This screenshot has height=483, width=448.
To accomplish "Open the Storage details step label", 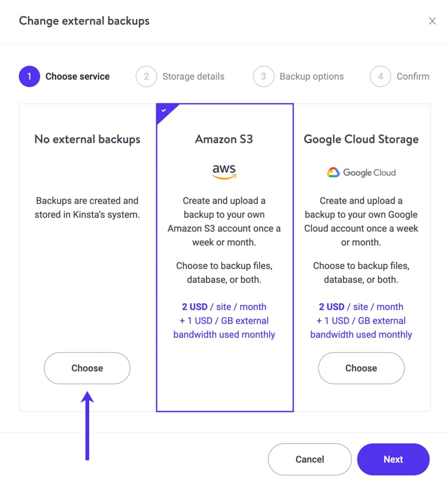I will [193, 76].
